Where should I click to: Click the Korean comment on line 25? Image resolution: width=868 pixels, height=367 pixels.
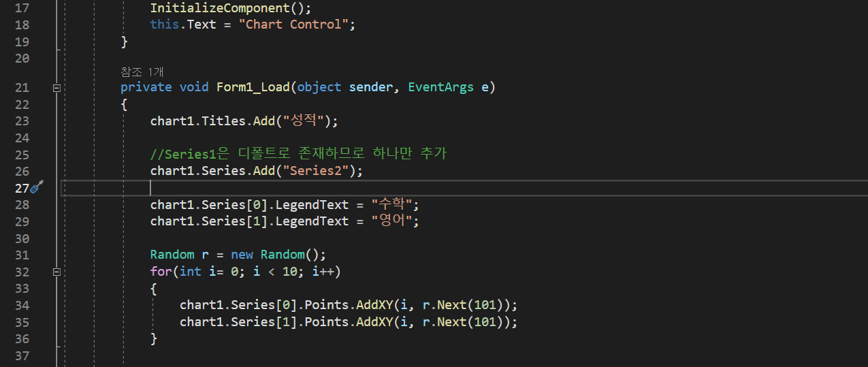tap(298, 154)
